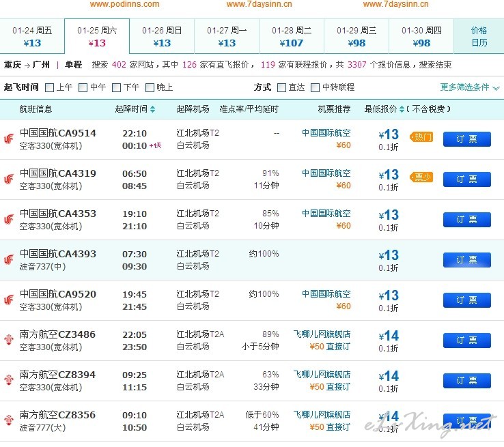This screenshot has height=447, width=504.
Task: Sort by 起降时间 arrow icon
Action: coord(153,109)
